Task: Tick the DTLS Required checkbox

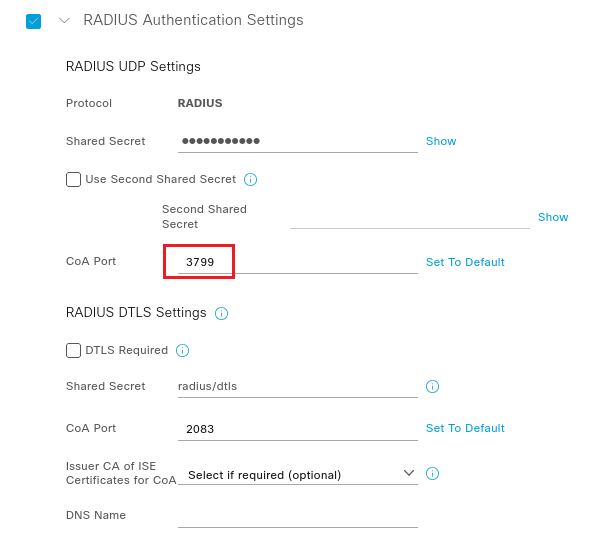Action: 73,350
